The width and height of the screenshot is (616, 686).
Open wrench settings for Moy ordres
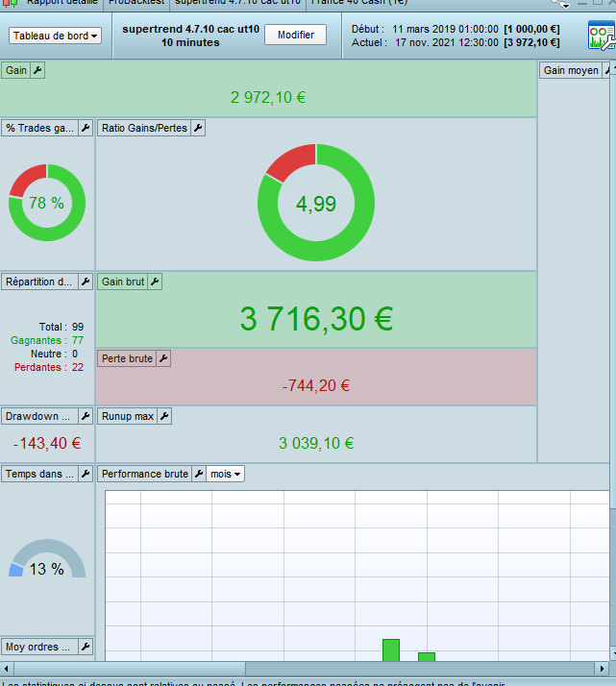(86, 647)
